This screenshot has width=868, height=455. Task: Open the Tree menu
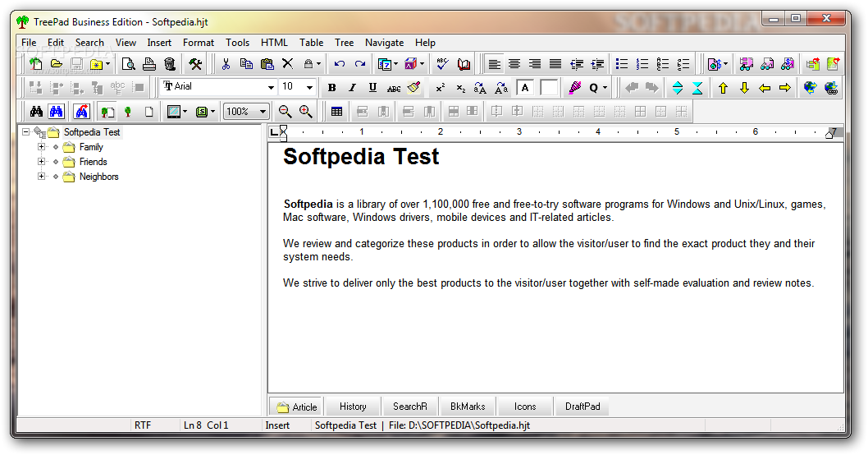pyautogui.click(x=344, y=43)
